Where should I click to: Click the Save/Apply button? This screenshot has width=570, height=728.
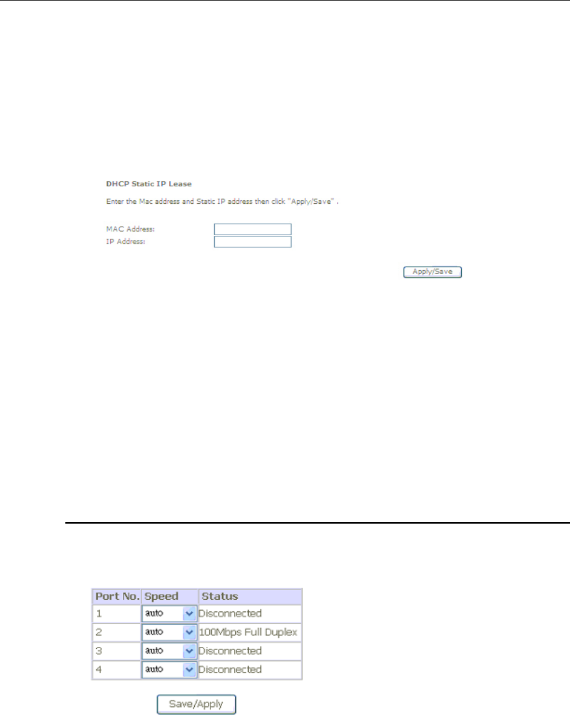(197, 704)
